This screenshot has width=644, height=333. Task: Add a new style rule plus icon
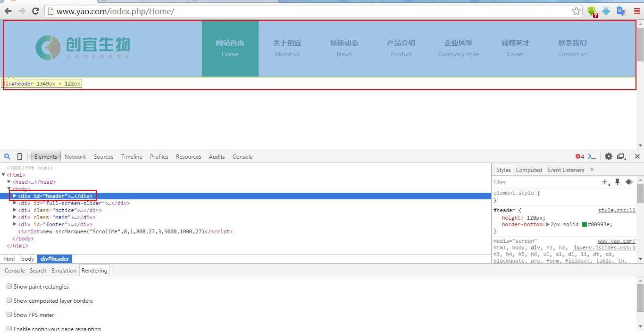point(606,182)
